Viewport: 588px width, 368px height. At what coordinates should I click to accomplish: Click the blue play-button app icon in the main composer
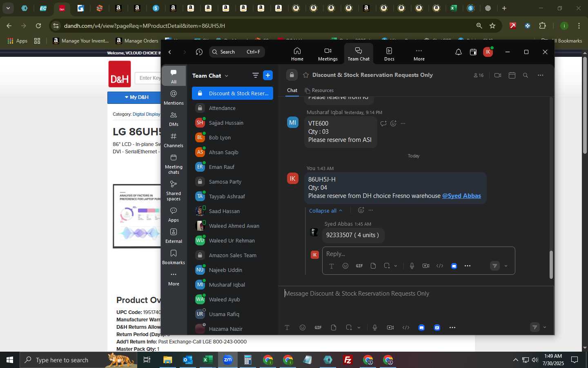coord(437,328)
